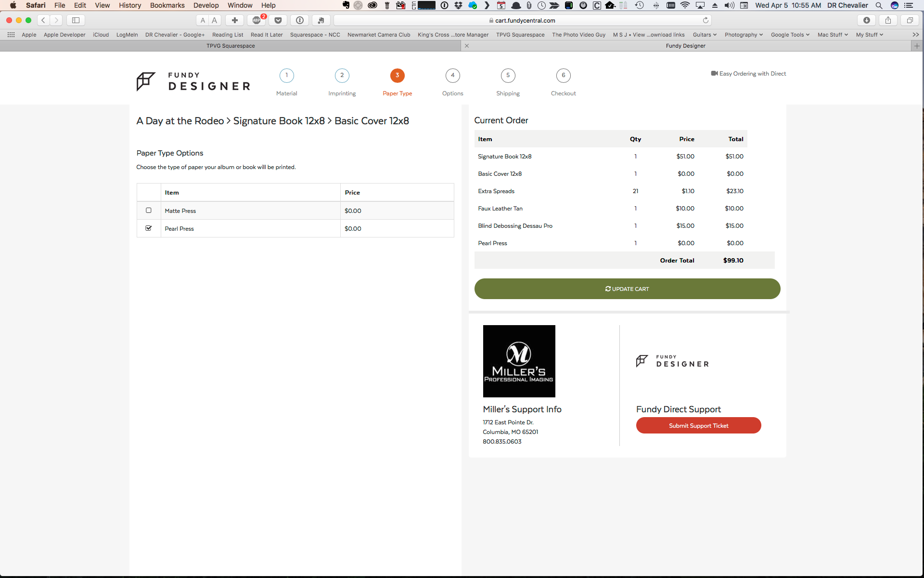The width and height of the screenshot is (924, 578).
Task: Click the UPDATE CART button
Action: [627, 289]
